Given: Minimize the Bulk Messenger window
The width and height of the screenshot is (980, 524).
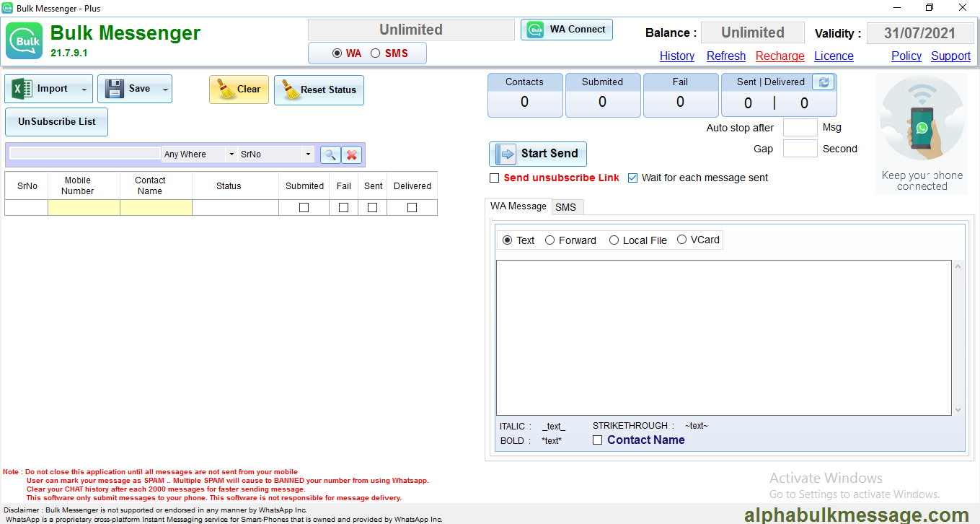Looking at the screenshot, I should 897,8.
